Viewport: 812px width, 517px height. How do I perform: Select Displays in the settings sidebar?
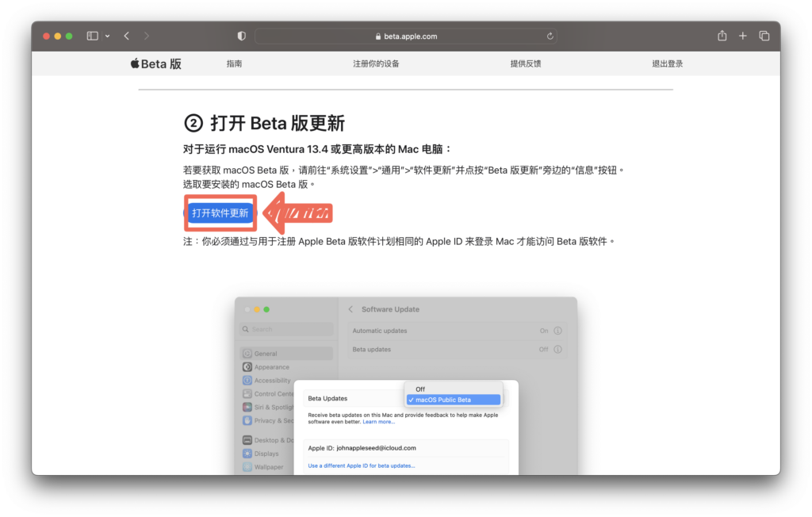(x=260, y=454)
